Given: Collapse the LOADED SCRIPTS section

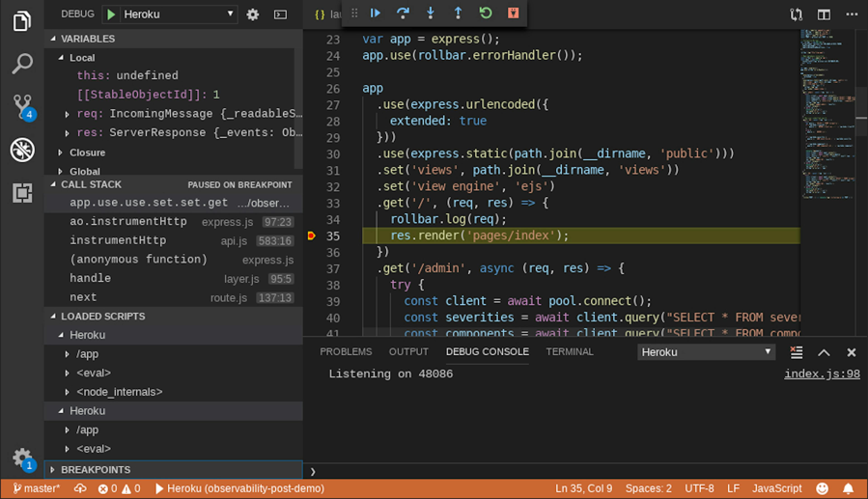Looking at the screenshot, I should [x=53, y=316].
